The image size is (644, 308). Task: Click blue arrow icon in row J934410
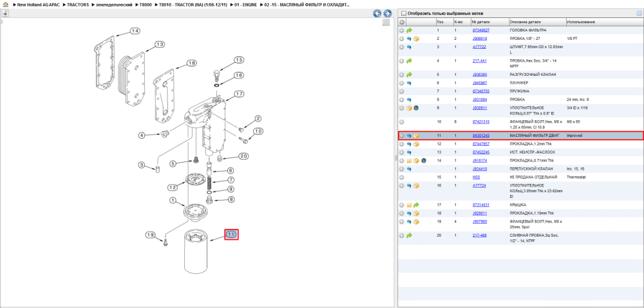tap(409, 169)
